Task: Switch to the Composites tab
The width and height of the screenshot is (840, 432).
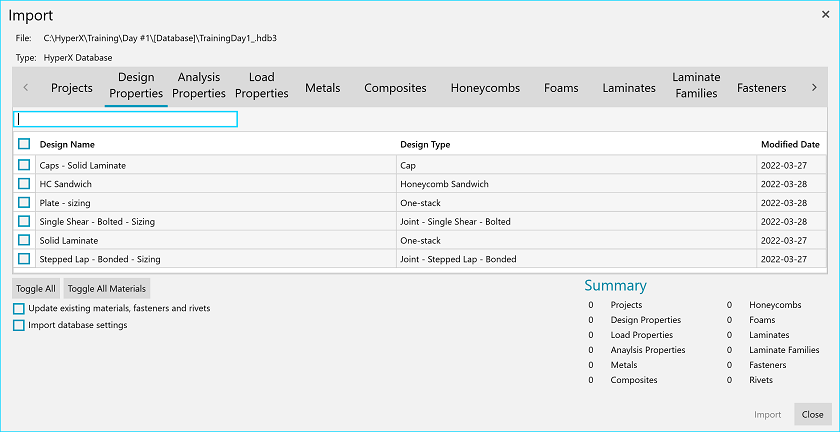Action: [395, 88]
